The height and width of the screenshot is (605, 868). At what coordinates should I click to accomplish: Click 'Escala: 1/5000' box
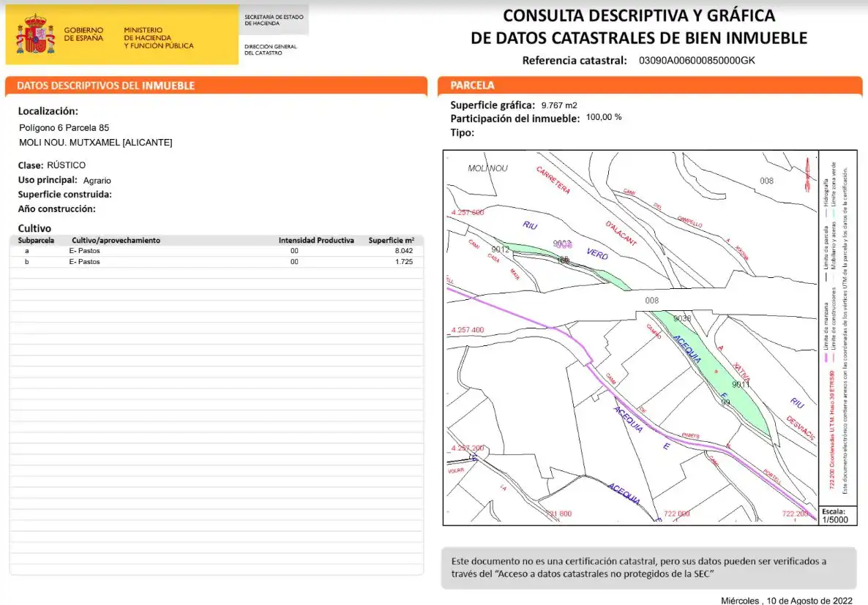[x=837, y=515]
